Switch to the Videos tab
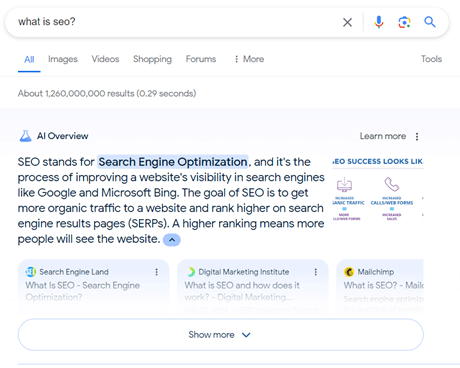This screenshot has height=368, width=460. pos(105,59)
